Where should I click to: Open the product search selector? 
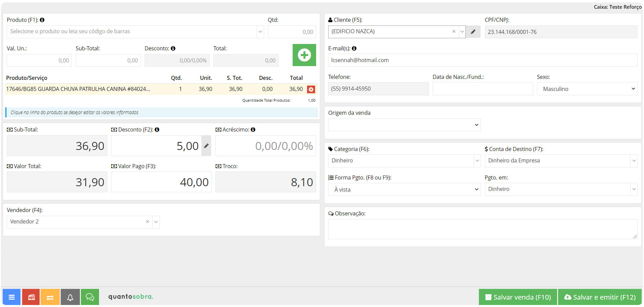[x=135, y=32]
